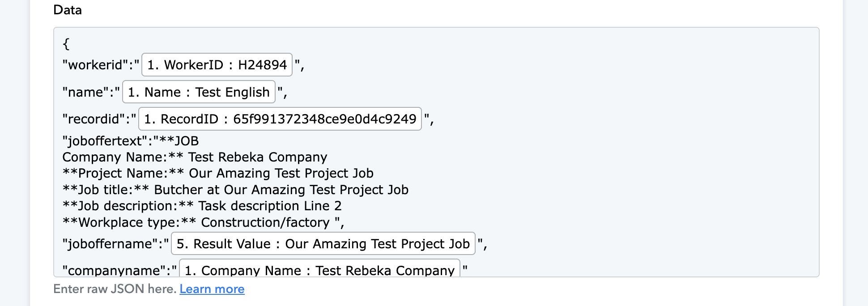
Task: Click on the "joboffertext" key text
Action: [105, 141]
